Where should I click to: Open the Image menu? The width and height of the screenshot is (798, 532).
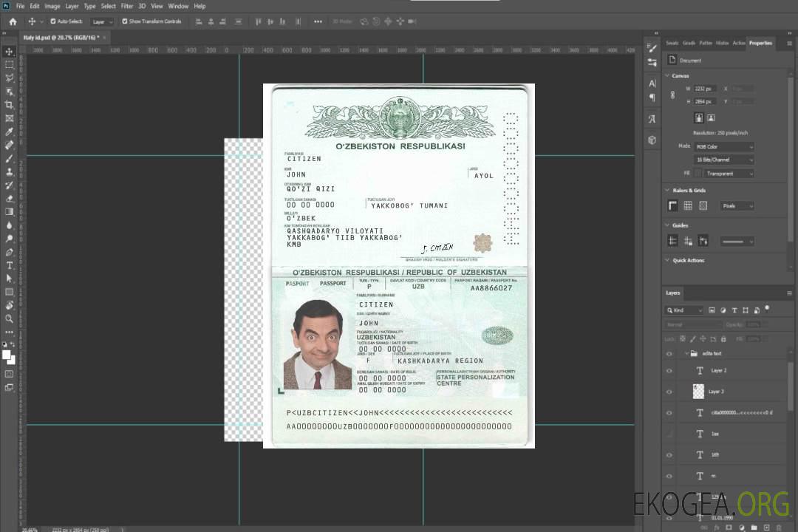52,6
